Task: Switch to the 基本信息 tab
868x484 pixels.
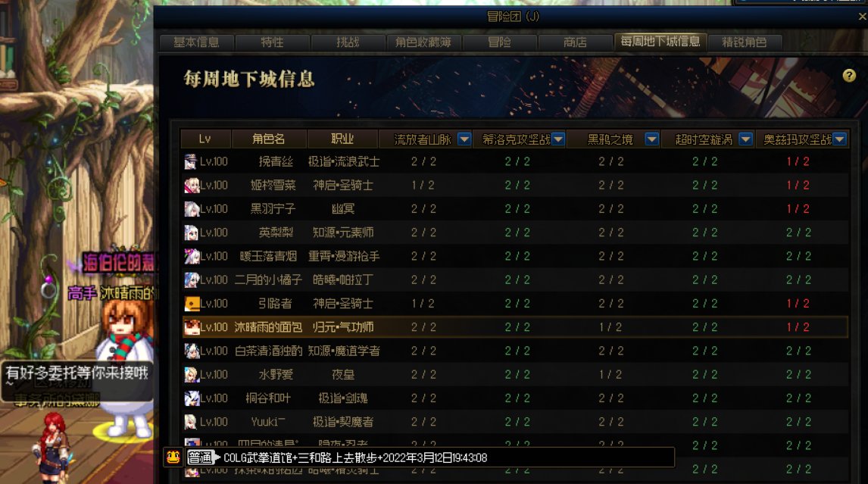Action: click(x=196, y=42)
